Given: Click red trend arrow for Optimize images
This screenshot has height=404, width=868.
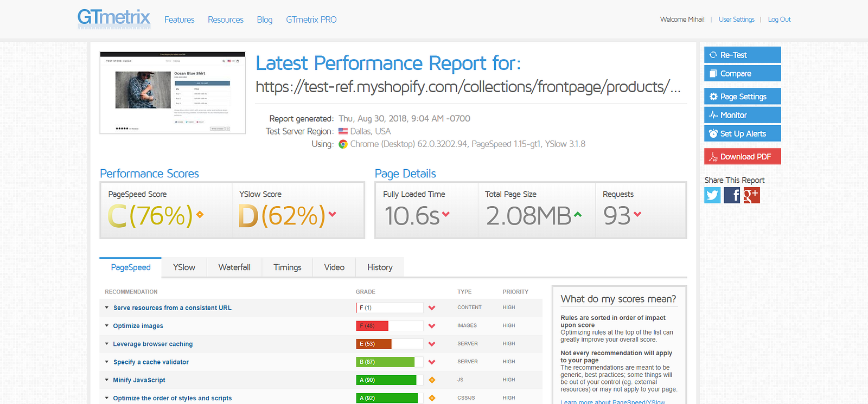Looking at the screenshot, I should (432, 326).
